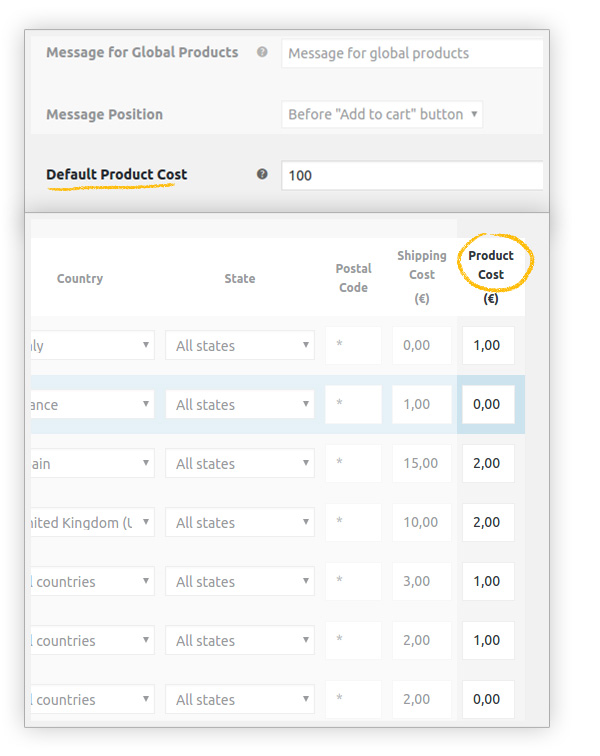Click the Default Product Cost input field
Image resolution: width=600 pixels, height=756 pixels.
point(412,175)
